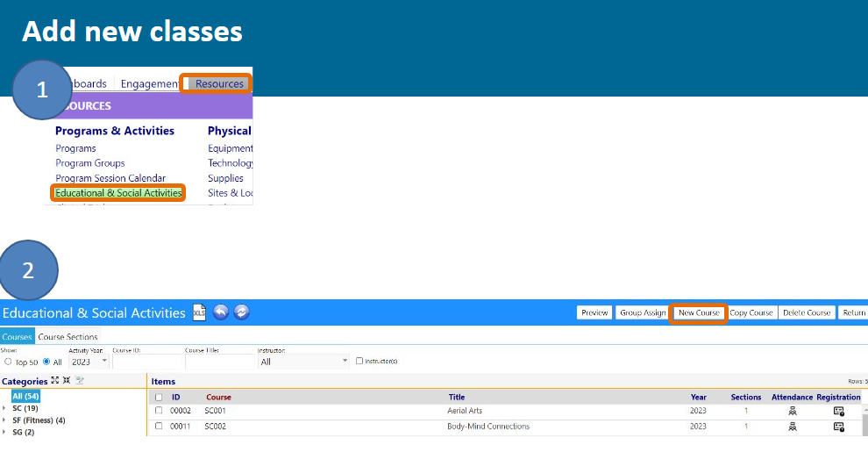868x452 pixels.
Task: Open the Equipment link
Action: click(231, 148)
